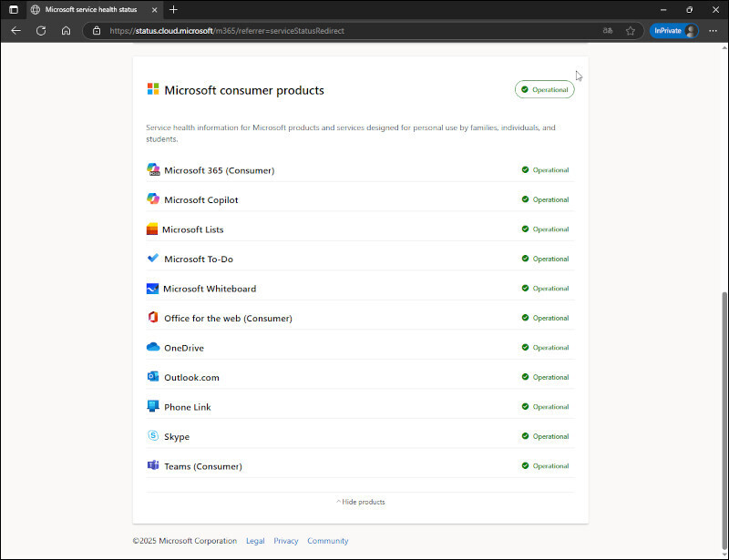Click the Microsoft Whiteboard row name
Screen dimensions: 729x560
coord(210,289)
